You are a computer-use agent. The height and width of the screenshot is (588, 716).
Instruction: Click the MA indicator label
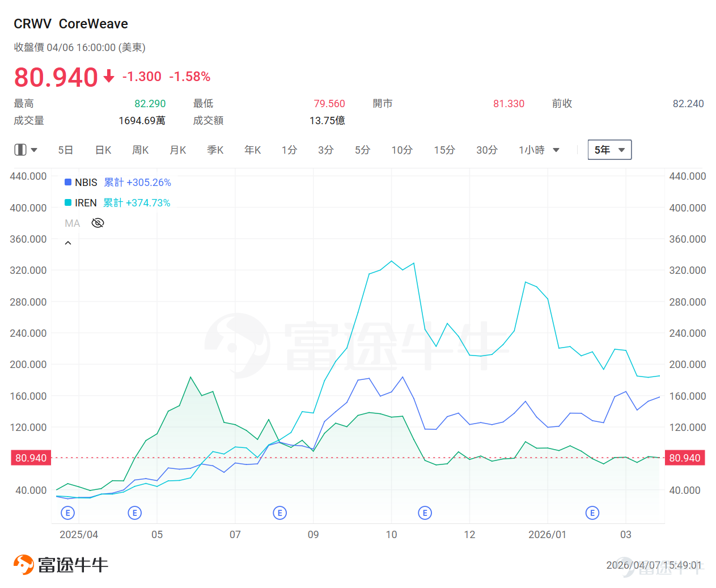72,223
